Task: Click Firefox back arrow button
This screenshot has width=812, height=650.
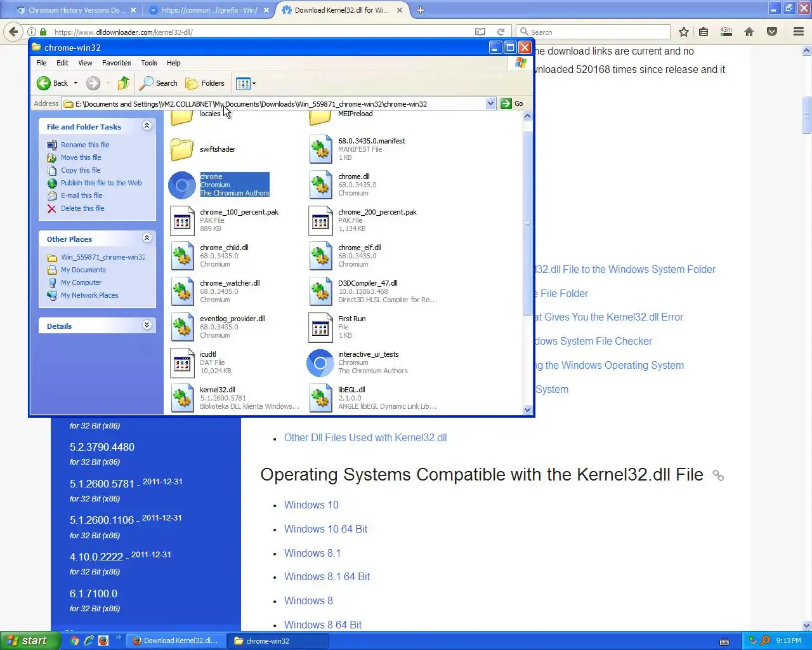Action: coord(14,32)
